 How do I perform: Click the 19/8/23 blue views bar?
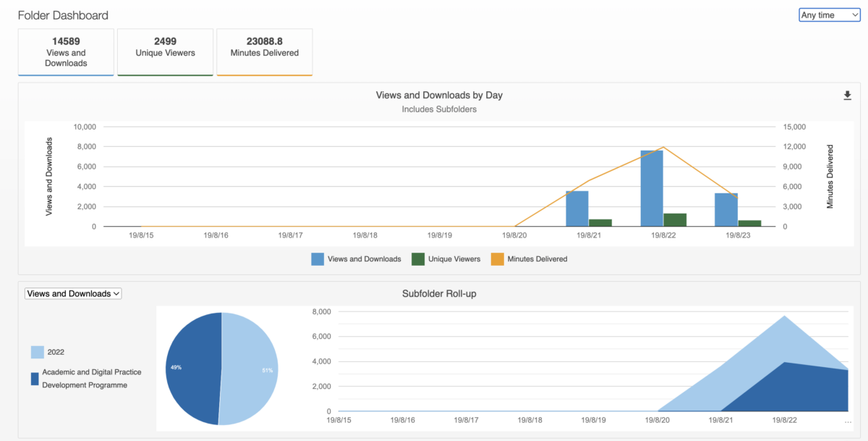(x=726, y=210)
